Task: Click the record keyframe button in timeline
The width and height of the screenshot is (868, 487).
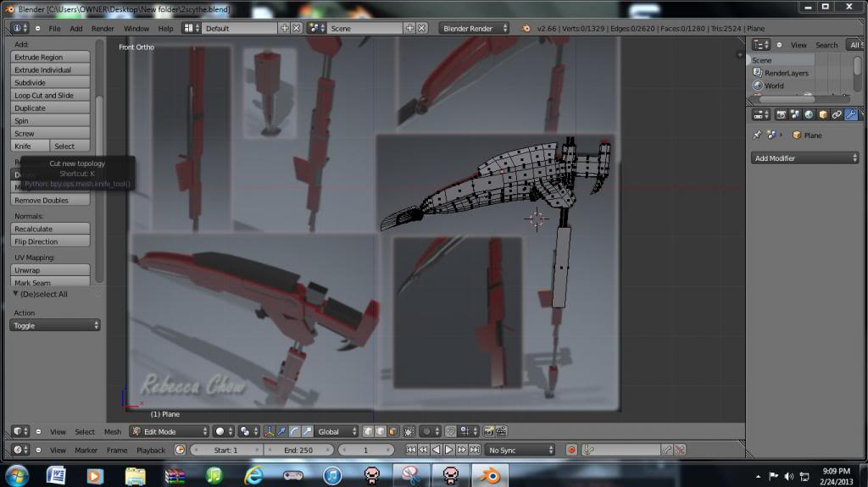Action: click(x=571, y=450)
